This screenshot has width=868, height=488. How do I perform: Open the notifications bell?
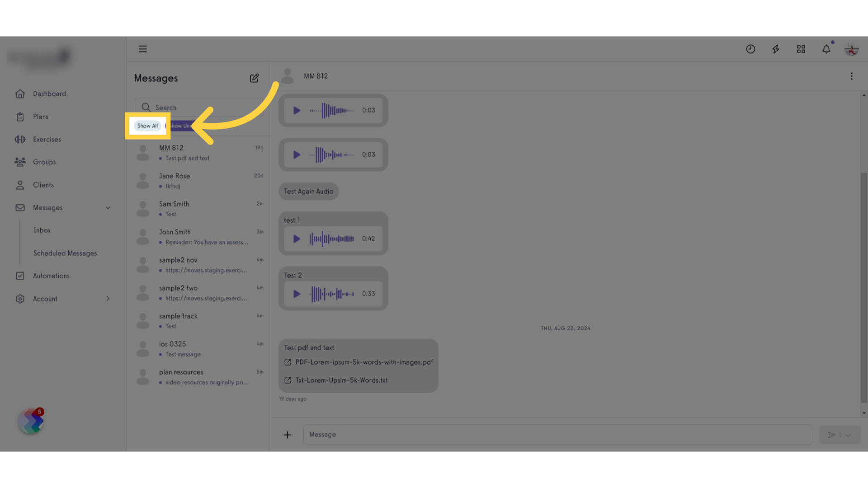point(826,49)
